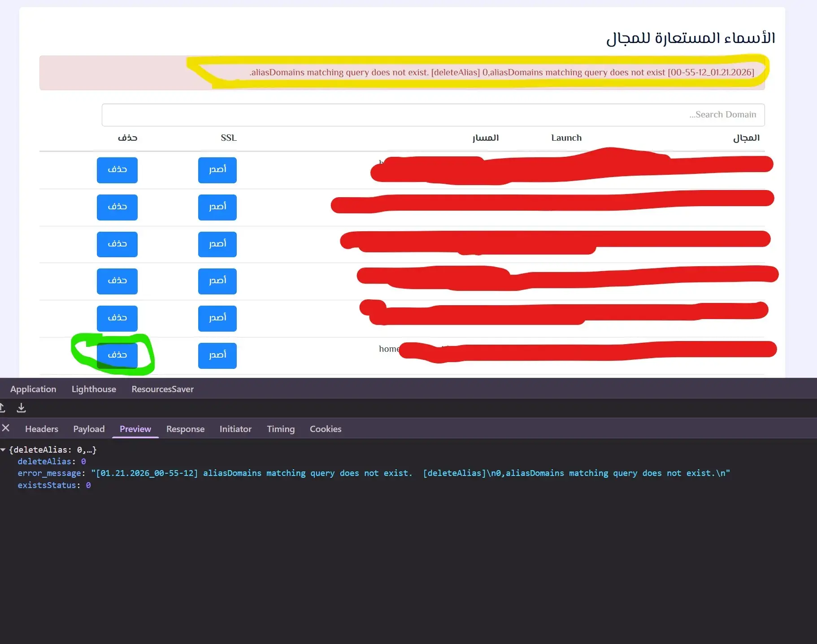Click the import HAR upload icon

point(2,408)
